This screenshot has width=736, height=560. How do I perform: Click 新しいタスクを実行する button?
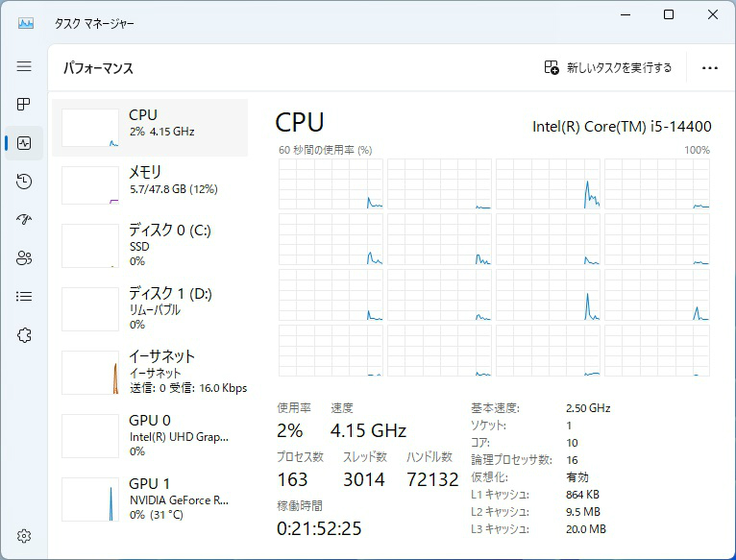click(x=608, y=68)
